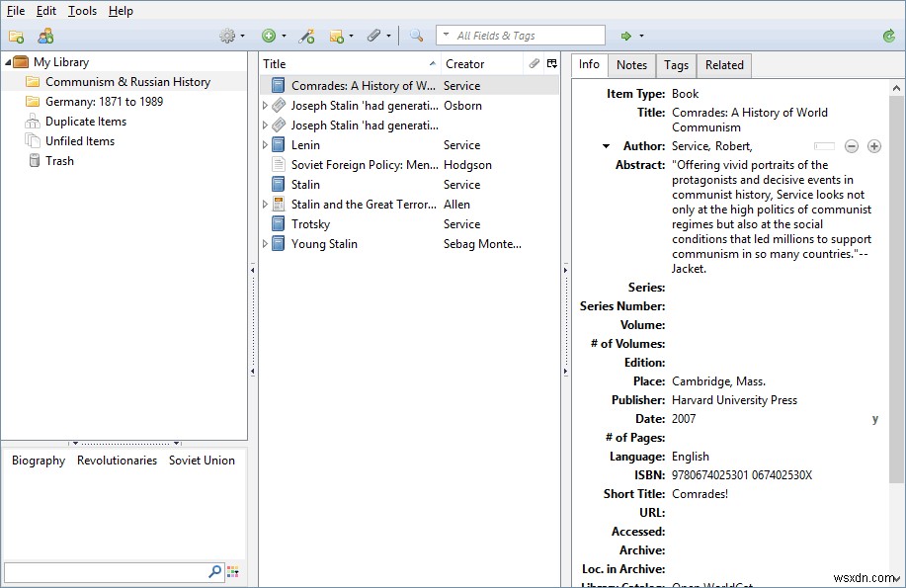Toggle the Revolutionaries tag filter

[x=116, y=461]
